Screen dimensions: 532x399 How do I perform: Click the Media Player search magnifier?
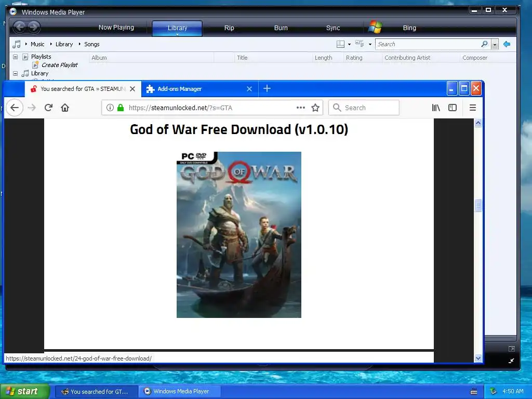point(485,44)
